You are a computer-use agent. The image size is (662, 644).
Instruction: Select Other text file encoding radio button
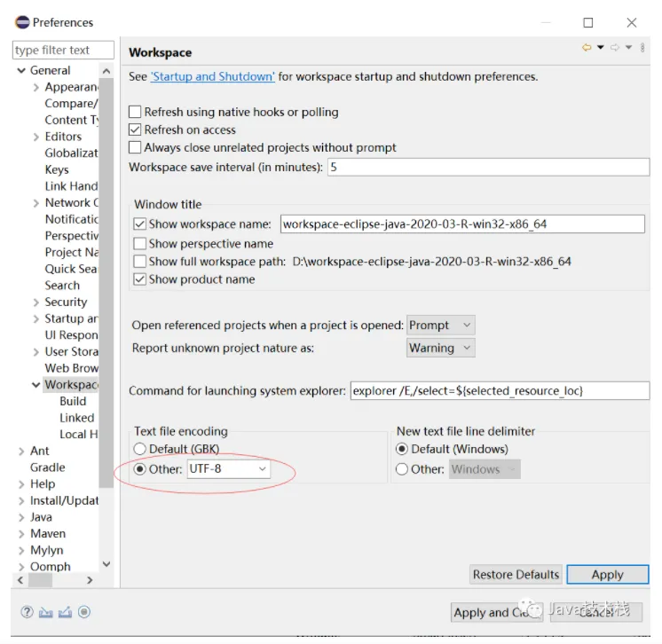click(x=139, y=469)
